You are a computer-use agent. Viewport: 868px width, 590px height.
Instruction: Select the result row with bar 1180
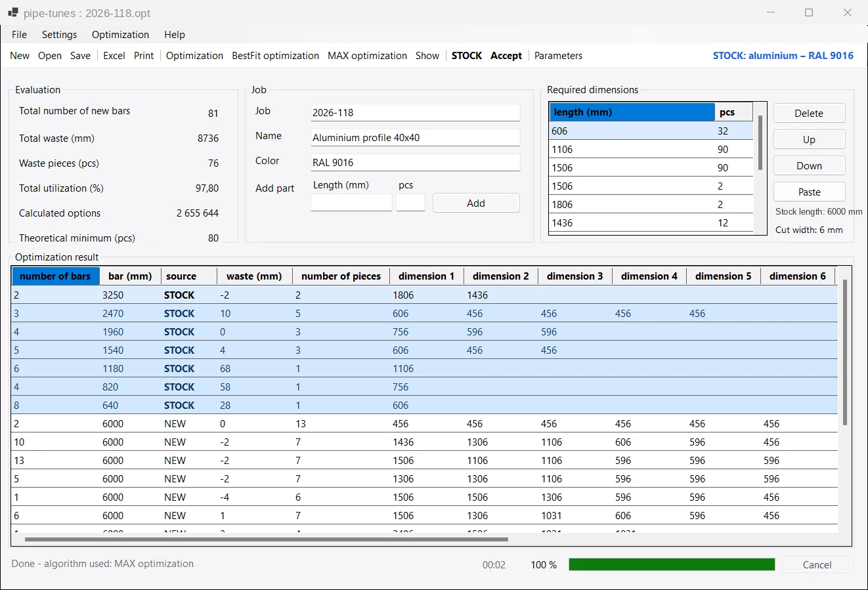(425, 368)
